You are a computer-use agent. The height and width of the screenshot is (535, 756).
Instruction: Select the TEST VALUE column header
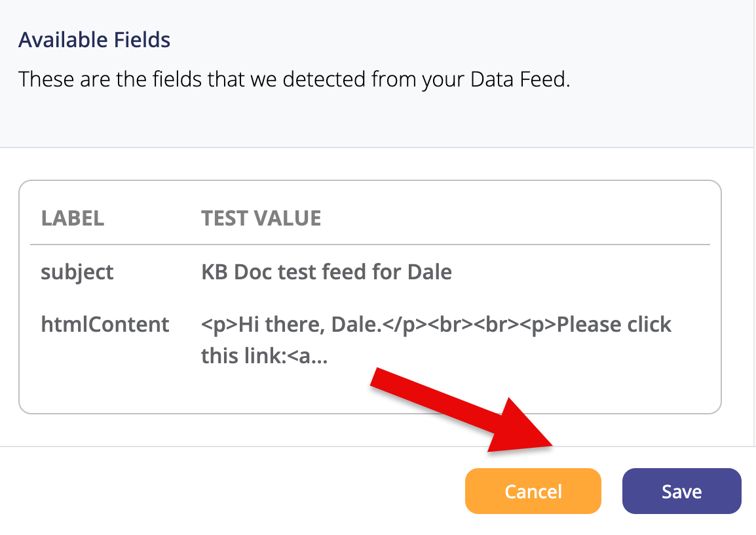(261, 218)
